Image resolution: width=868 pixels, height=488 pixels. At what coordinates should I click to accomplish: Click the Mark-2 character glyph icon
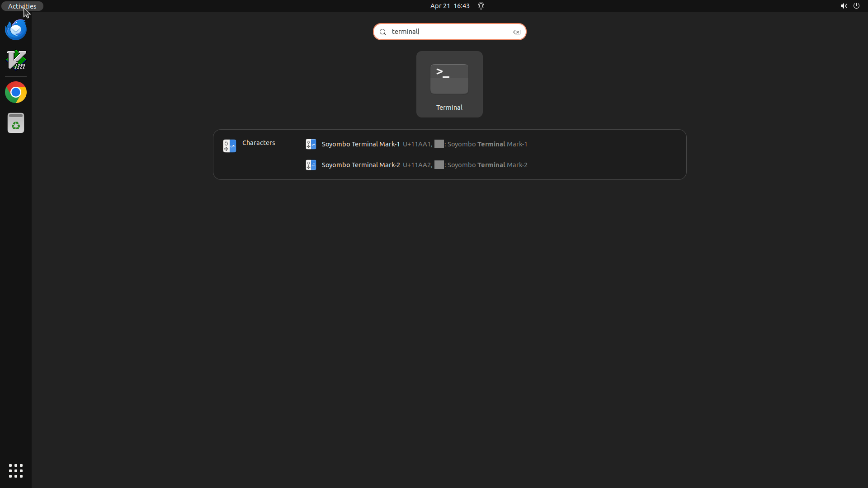point(311,165)
